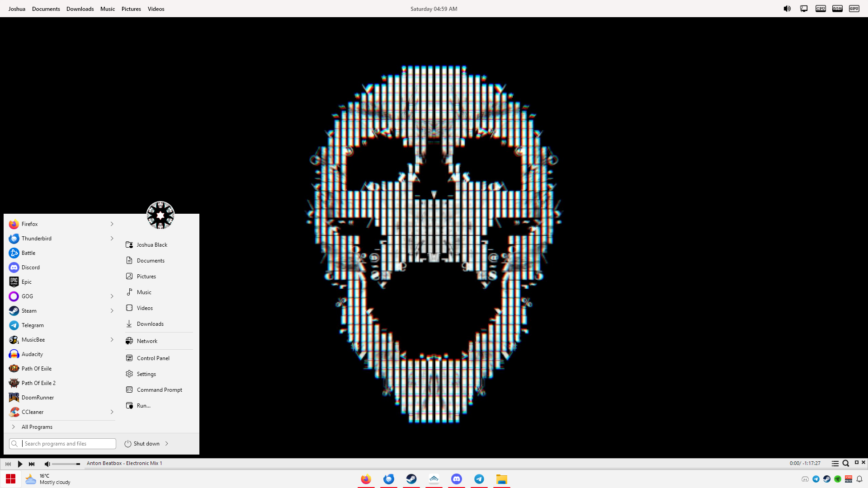Click the RAM monitor icon in top bar
868x488 pixels.
pyautogui.click(x=837, y=9)
